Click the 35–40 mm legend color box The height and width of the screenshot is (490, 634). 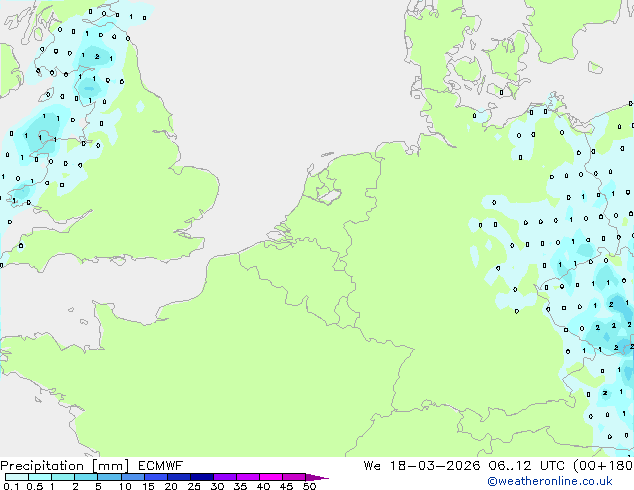point(247,477)
